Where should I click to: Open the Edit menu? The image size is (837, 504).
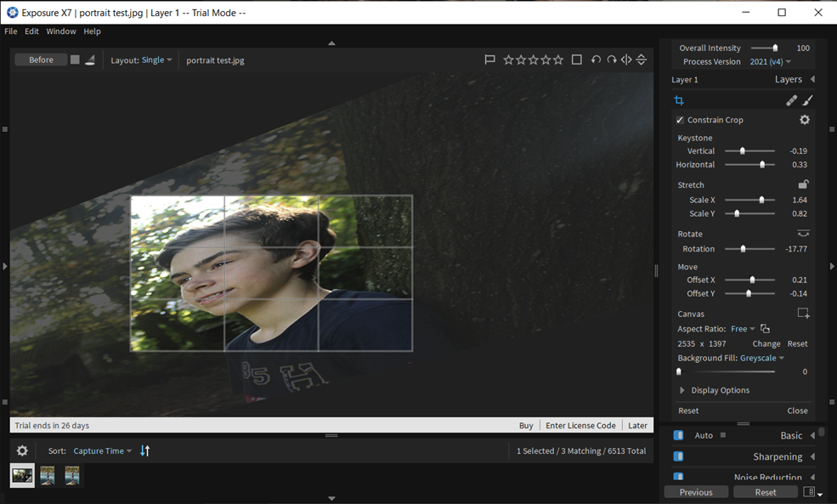[x=31, y=31]
